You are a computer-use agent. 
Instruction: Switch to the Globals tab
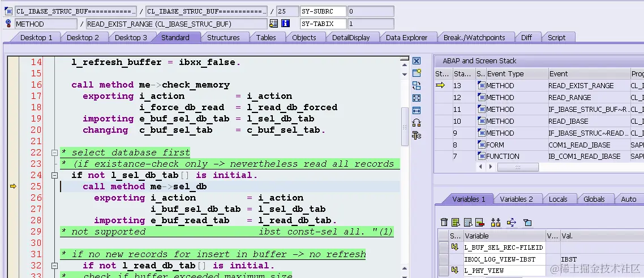[594, 199]
